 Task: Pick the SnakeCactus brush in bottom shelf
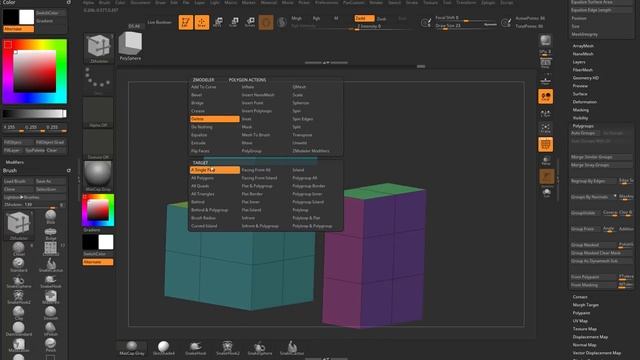click(x=292, y=348)
